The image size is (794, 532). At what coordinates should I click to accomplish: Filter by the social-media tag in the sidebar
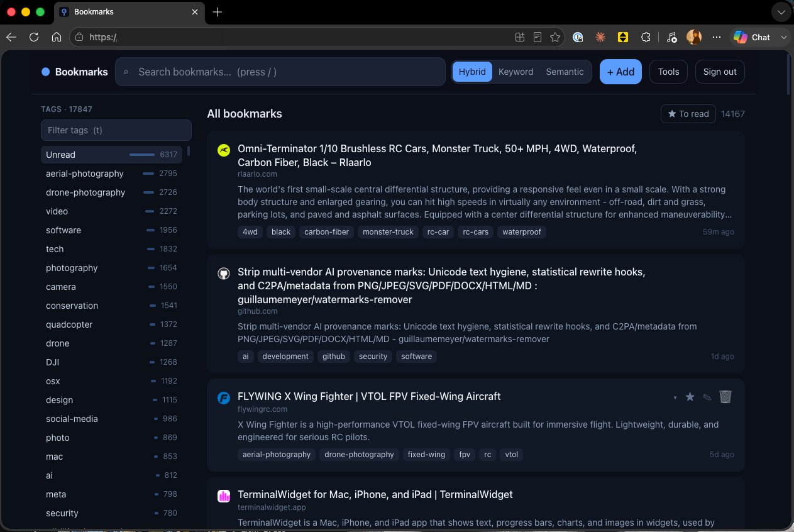[x=112, y=419]
